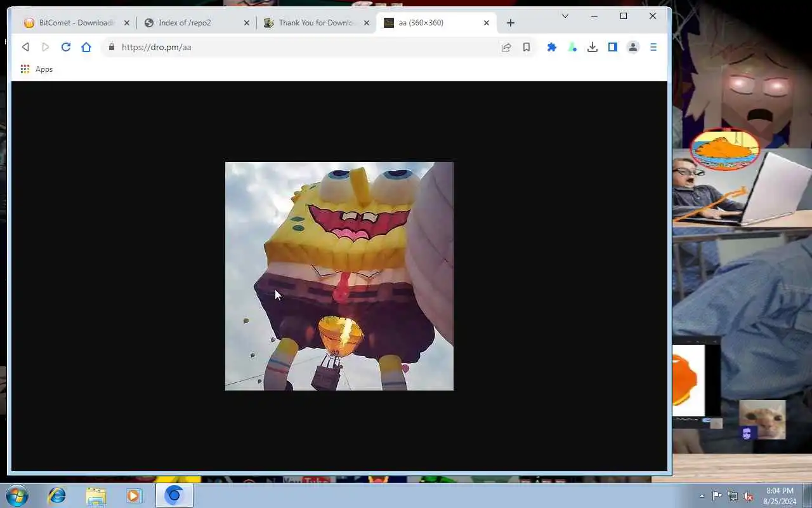Image resolution: width=812 pixels, height=508 pixels.
Task: Bookmark this page with bookmark icon
Action: tap(527, 47)
